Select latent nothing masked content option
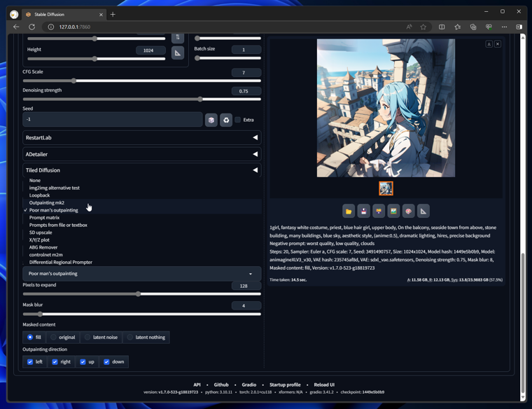The image size is (532, 409). (146, 337)
